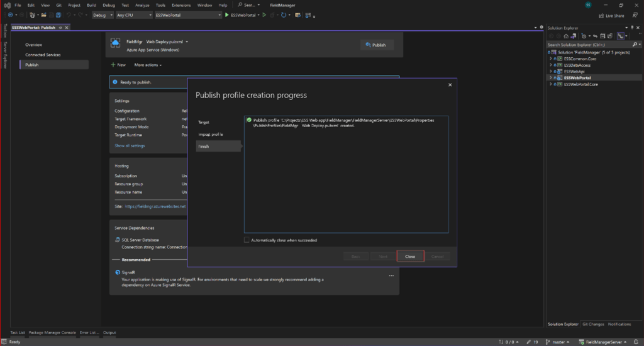Click the FieldManagerServer repository status item

pyautogui.click(x=603, y=342)
